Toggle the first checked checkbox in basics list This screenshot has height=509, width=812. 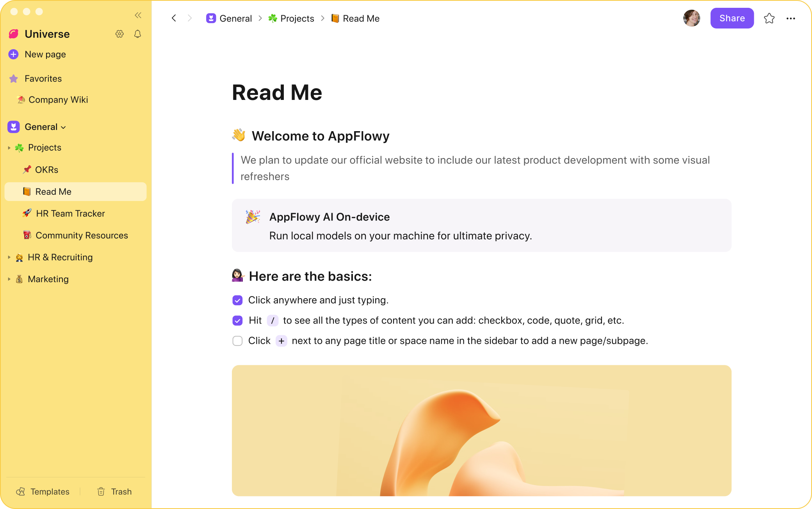(x=237, y=300)
